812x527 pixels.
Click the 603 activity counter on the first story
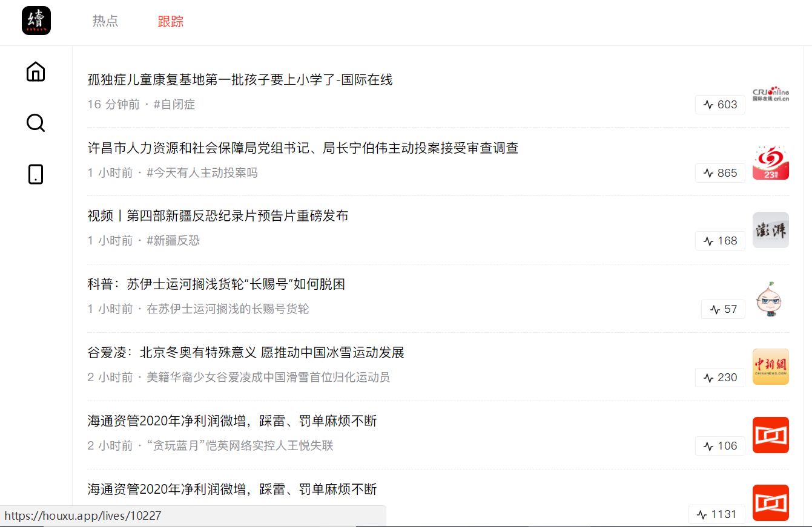point(720,104)
